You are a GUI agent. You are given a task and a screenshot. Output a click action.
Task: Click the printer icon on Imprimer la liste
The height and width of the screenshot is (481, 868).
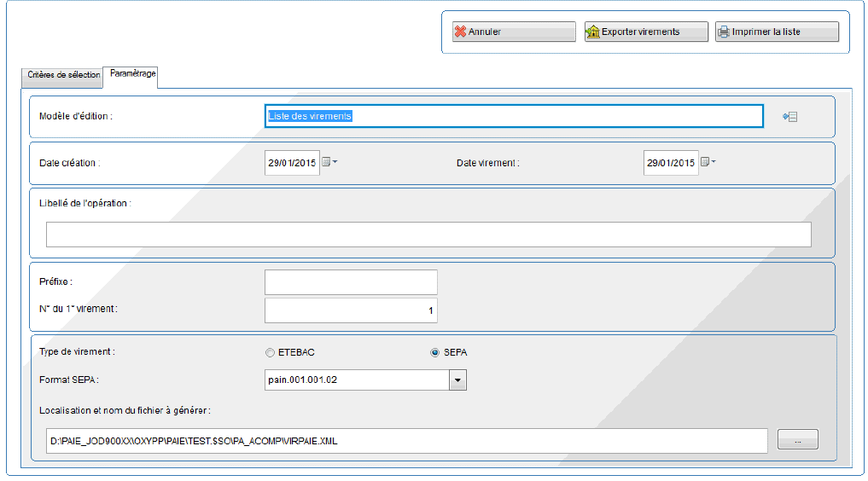724,32
